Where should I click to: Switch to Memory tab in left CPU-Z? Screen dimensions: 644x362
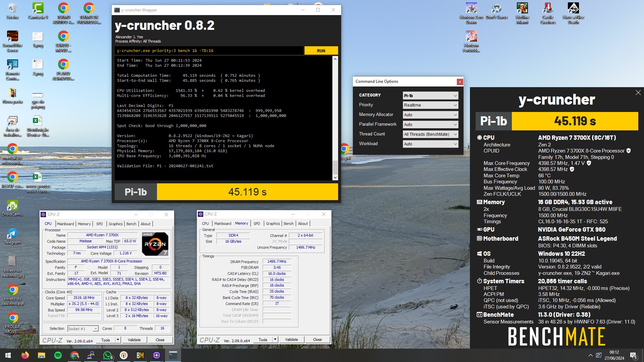[x=84, y=224]
